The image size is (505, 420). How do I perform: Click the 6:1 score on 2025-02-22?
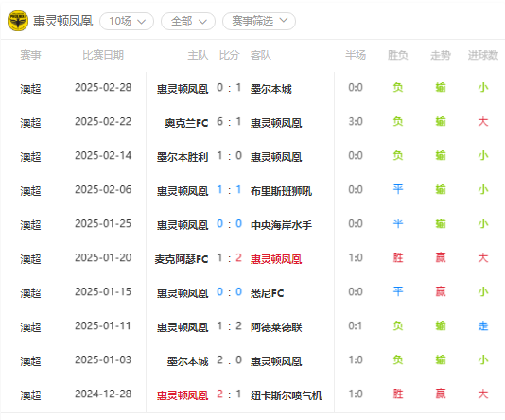click(229, 122)
